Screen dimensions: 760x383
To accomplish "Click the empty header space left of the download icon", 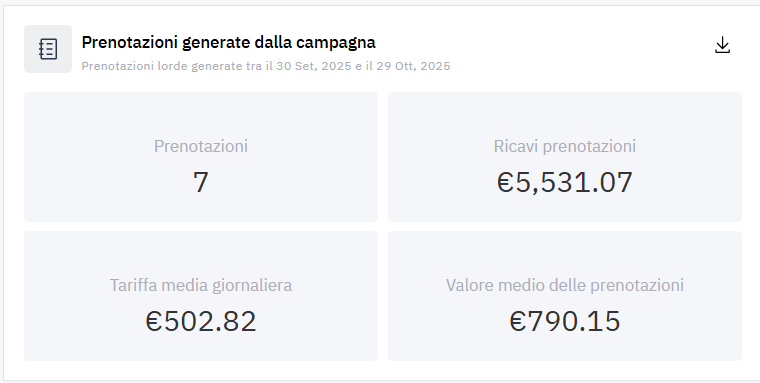I will coord(582,48).
